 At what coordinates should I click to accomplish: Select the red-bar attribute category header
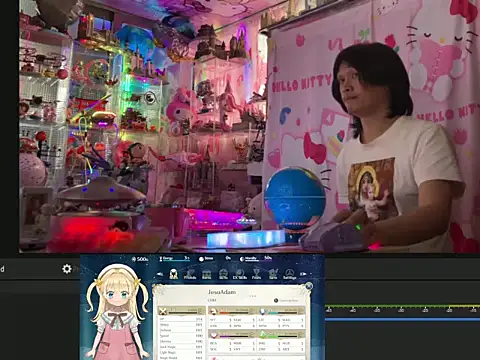pos(232,311)
